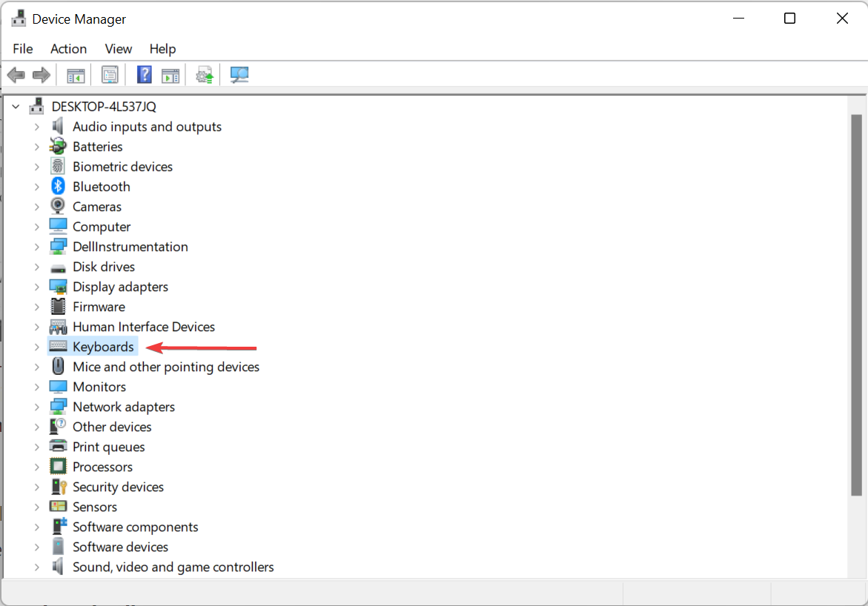
Task: Click the Device Manager title bar icon
Action: click(19, 19)
